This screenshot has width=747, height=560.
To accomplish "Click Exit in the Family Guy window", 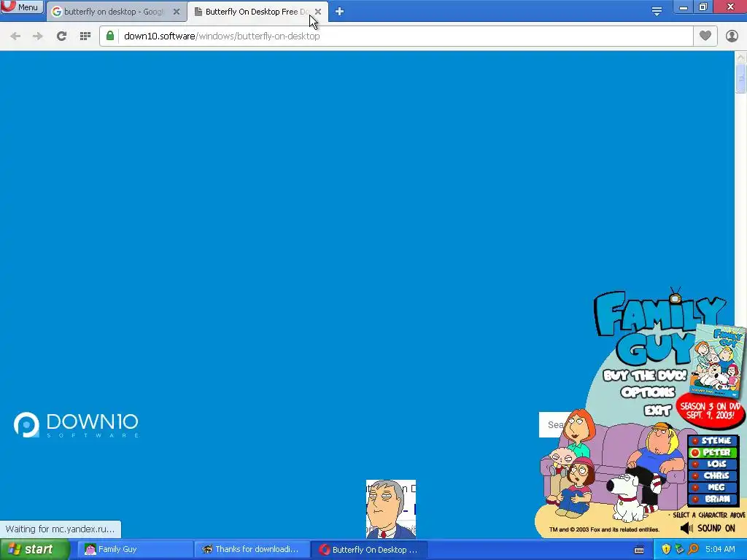I will tap(657, 410).
